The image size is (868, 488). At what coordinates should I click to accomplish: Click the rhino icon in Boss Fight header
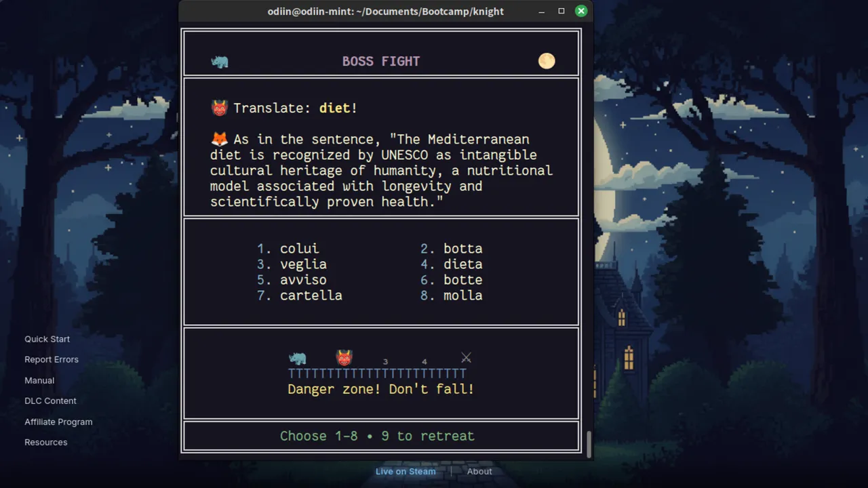[220, 62]
